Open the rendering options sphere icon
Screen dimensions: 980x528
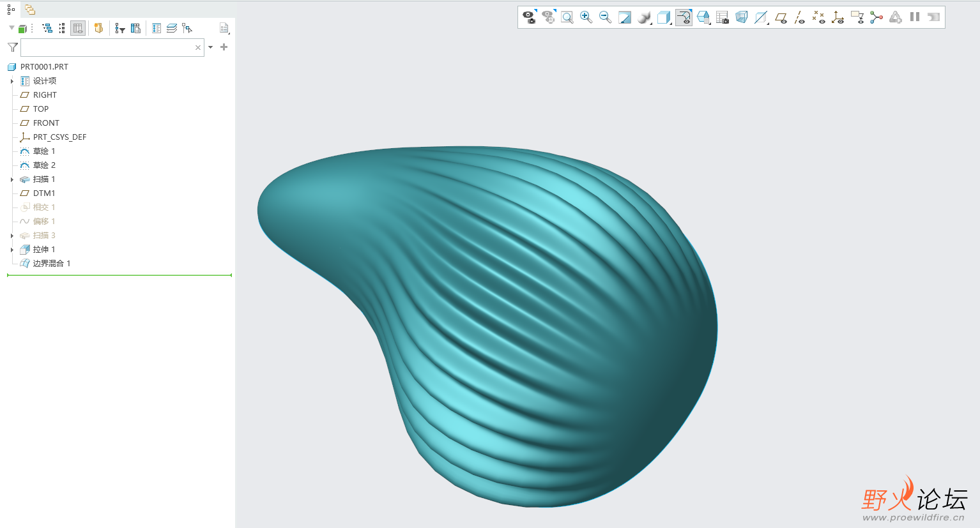coord(645,17)
